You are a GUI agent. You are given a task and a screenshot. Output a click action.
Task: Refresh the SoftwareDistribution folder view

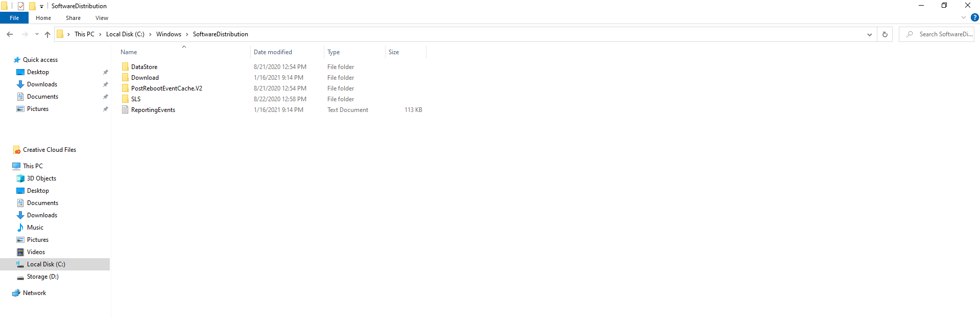[885, 34]
